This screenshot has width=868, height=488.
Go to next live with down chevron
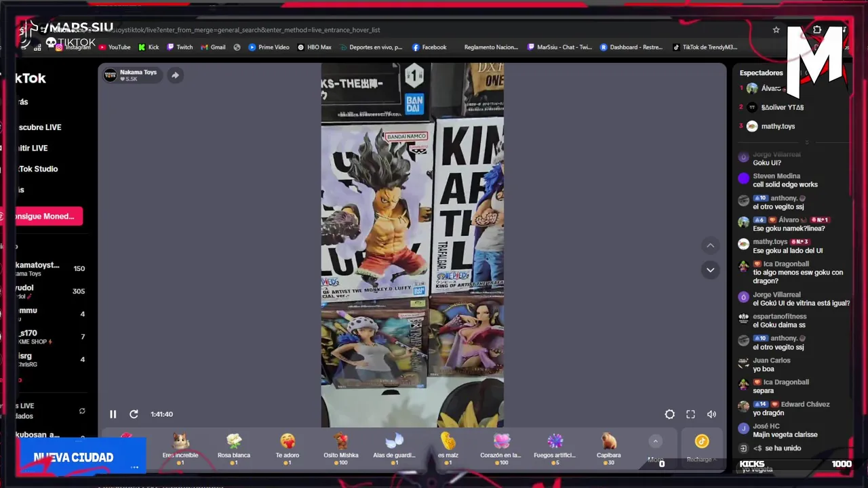pyautogui.click(x=710, y=270)
